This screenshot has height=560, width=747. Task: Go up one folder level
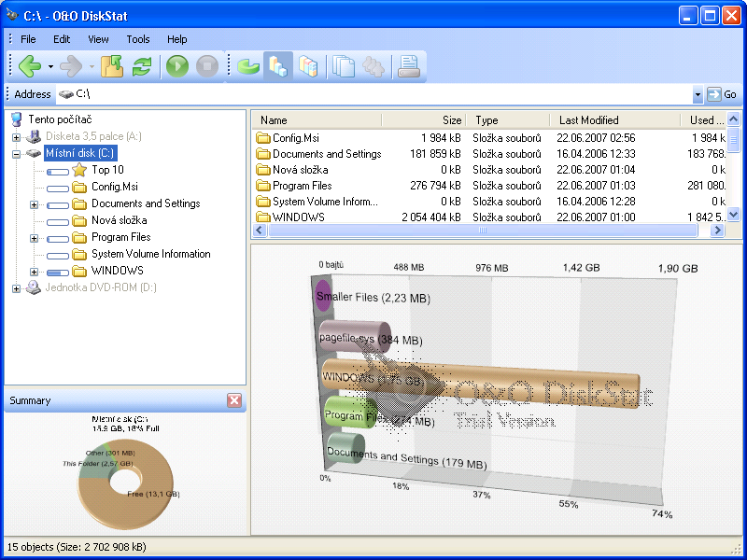coord(112,66)
